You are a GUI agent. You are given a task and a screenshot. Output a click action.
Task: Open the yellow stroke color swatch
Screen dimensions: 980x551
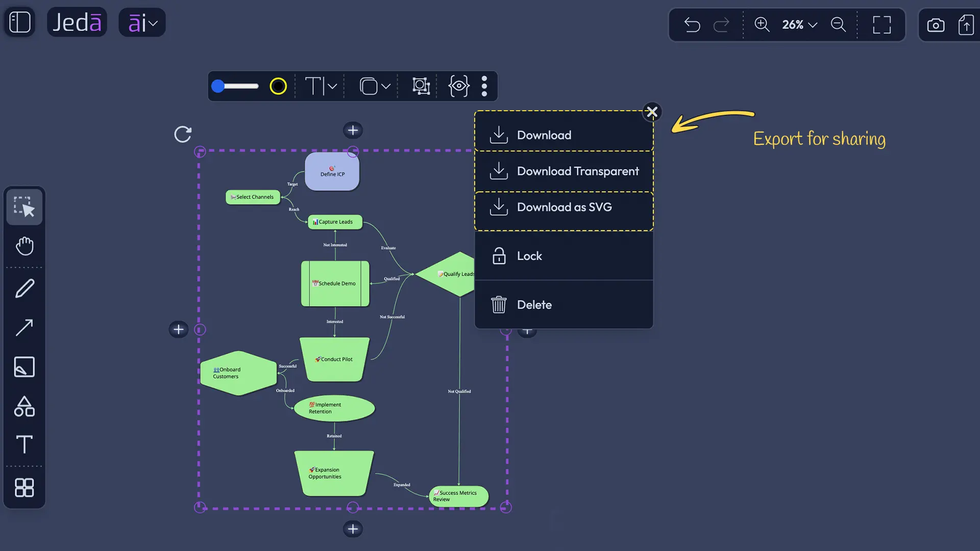coord(278,86)
